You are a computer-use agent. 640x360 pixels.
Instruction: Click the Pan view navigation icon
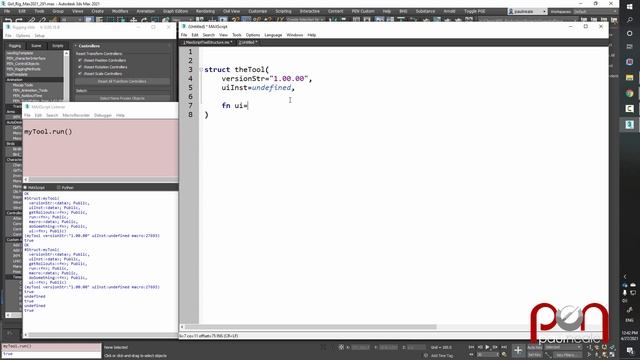pyautogui.click(x=596, y=355)
